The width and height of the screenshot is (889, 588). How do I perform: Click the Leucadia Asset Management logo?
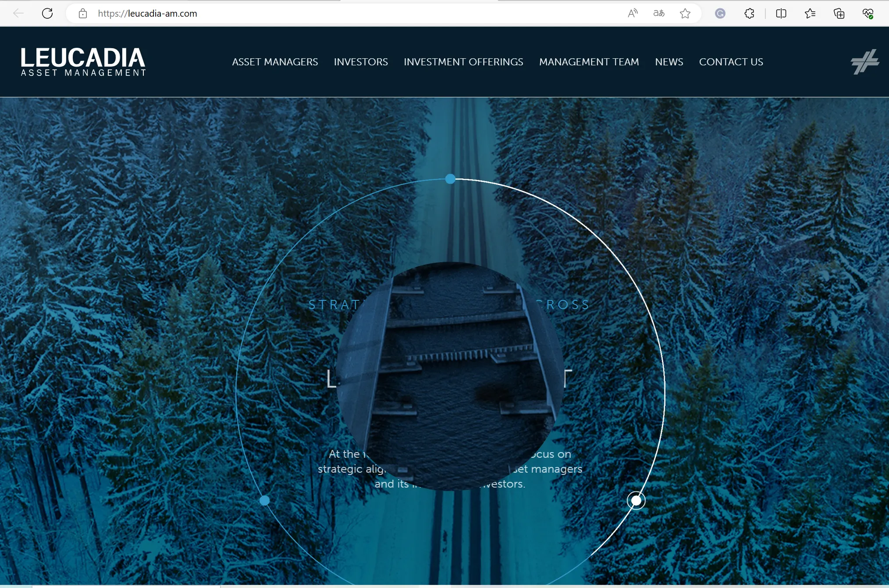(x=83, y=62)
